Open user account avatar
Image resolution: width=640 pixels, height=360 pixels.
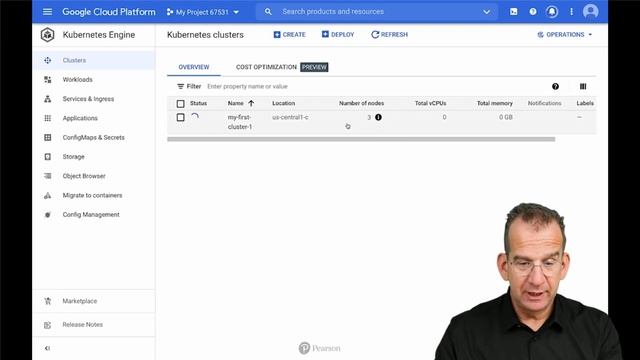(x=590, y=11)
